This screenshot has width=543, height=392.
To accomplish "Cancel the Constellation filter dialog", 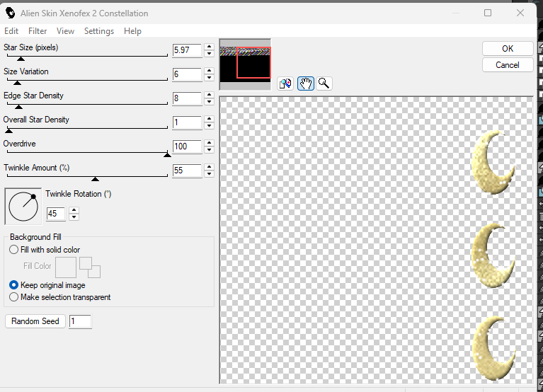I will [508, 65].
